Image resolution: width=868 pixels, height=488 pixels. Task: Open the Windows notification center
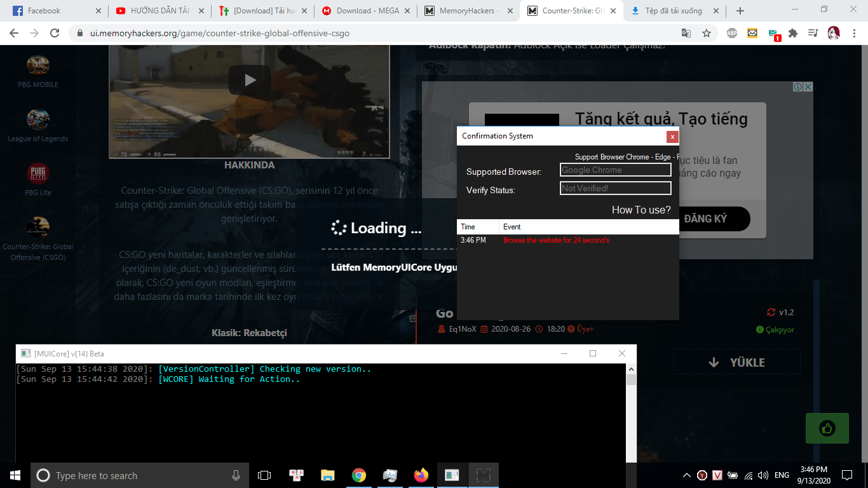point(847,475)
